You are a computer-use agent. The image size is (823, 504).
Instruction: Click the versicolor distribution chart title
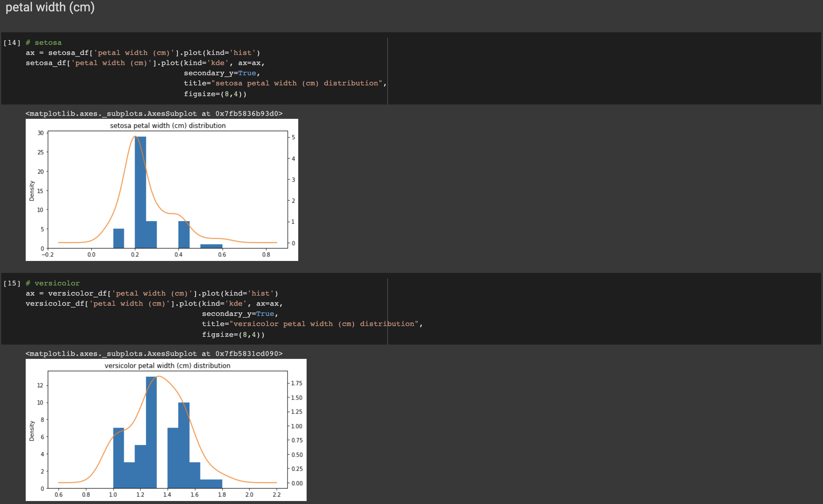click(167, 366)
